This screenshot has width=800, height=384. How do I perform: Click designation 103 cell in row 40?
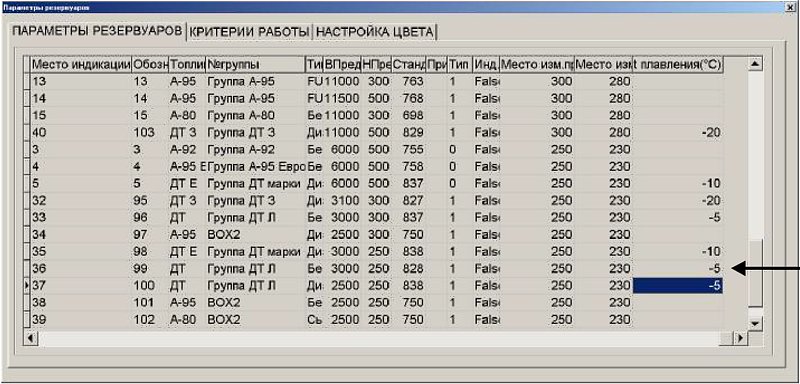tap(150, 133)
